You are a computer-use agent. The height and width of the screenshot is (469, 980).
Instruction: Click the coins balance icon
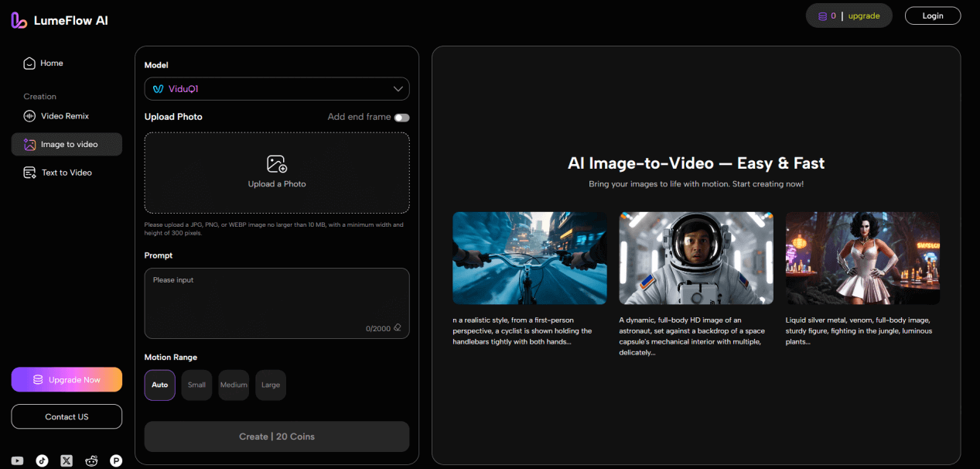(x=822, y=15)
